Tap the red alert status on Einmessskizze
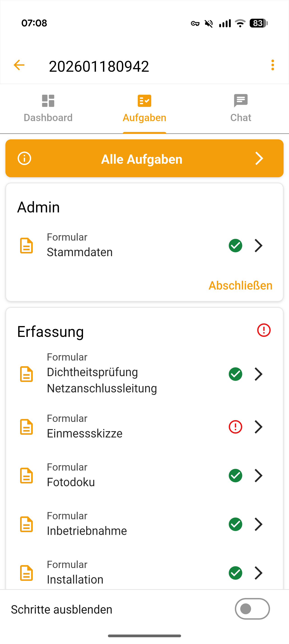Screen dimensions: 289x644 point(235,427)
